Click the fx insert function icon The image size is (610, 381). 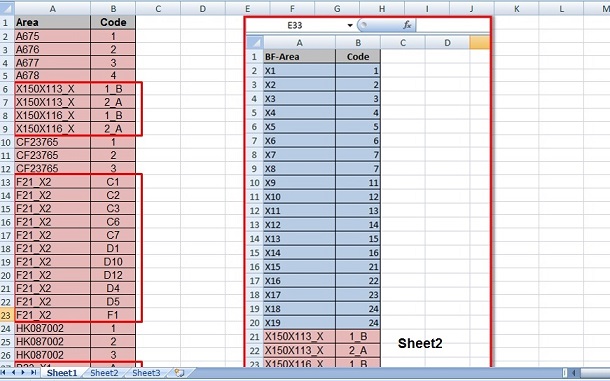coord(407,25)
